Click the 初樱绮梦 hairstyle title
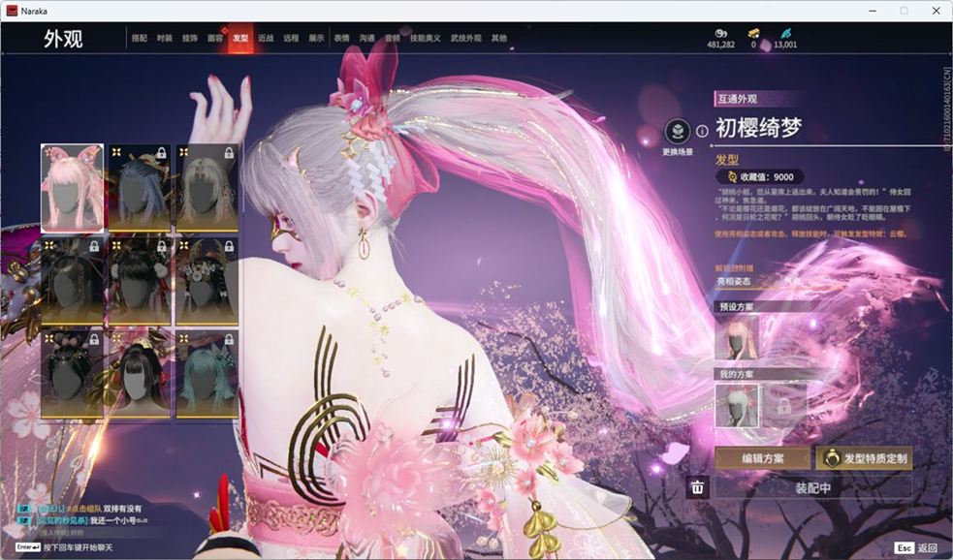The image size is (953, 560). [758, 128]
